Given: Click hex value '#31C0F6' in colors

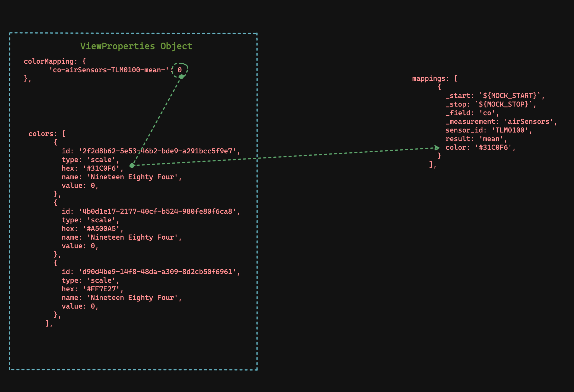Looking at the screenshot, I should click(101, 168).
